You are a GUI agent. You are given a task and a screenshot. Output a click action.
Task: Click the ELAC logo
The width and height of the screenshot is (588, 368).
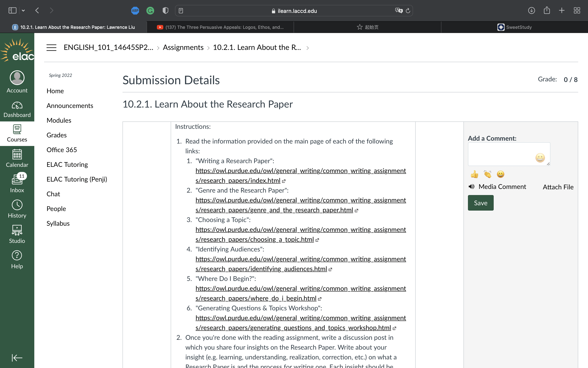17,50
